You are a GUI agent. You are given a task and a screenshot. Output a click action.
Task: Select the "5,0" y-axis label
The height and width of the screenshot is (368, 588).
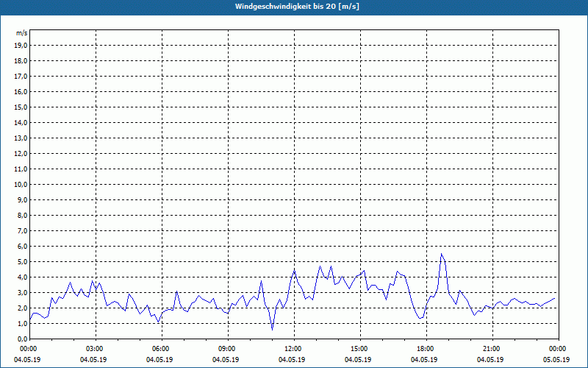point(22,262)
